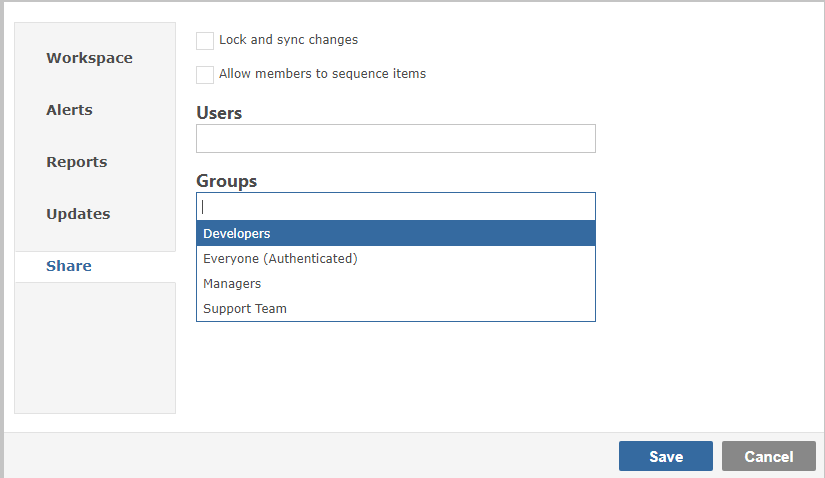Image resolution: width=825 pixels, height=478 pixels.
Task: Open the Workspace settings tab
Action: click(89, 58)
